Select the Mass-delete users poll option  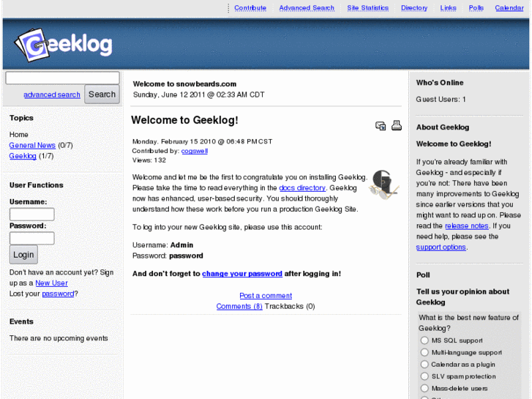(x=424, y=388)
